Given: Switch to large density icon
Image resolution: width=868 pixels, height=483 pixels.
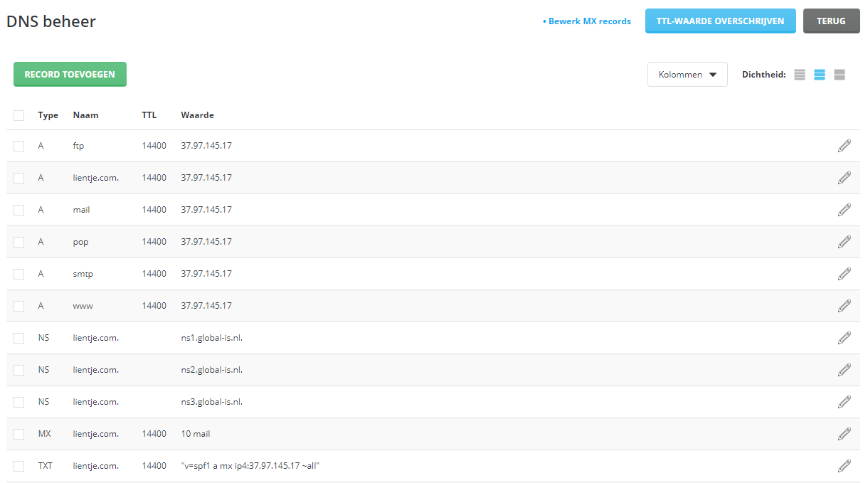Looking at the screenshot, I should (840, 75).
